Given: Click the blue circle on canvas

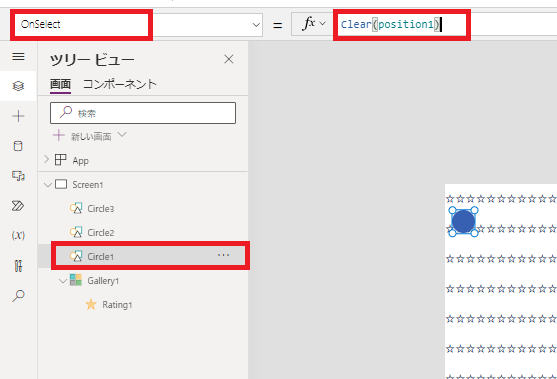Looking at the screenshot, I should 463,221.
